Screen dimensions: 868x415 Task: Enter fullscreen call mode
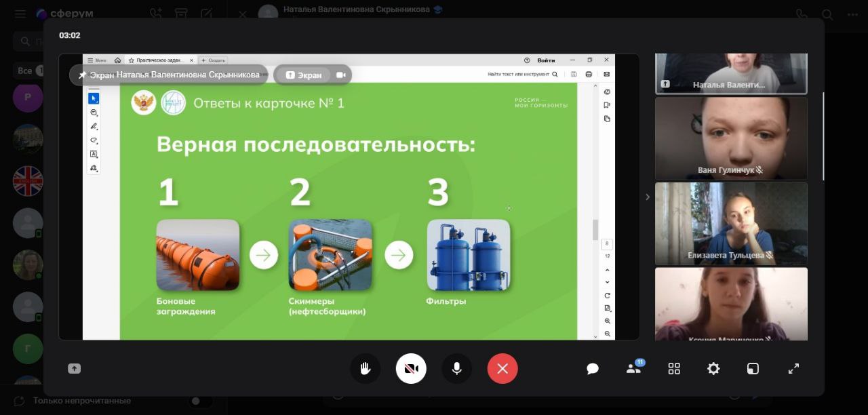793,369
